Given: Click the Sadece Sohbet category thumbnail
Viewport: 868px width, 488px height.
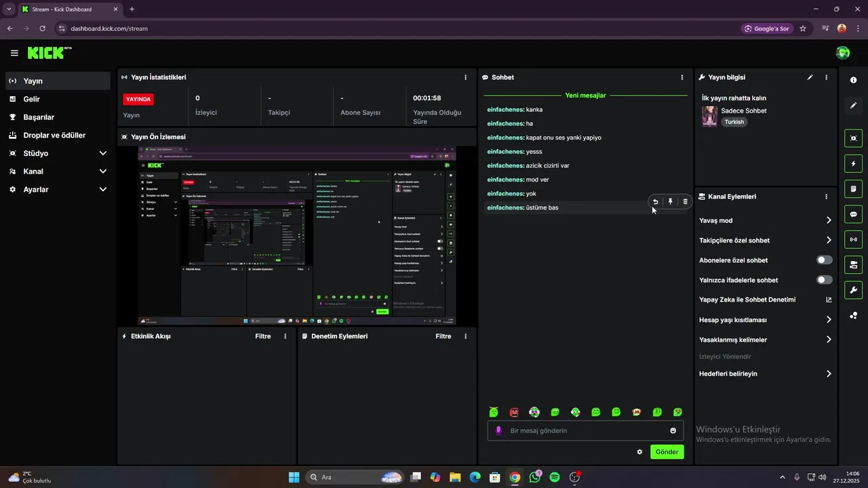Looking at the screenshot, I should (709, 116).
